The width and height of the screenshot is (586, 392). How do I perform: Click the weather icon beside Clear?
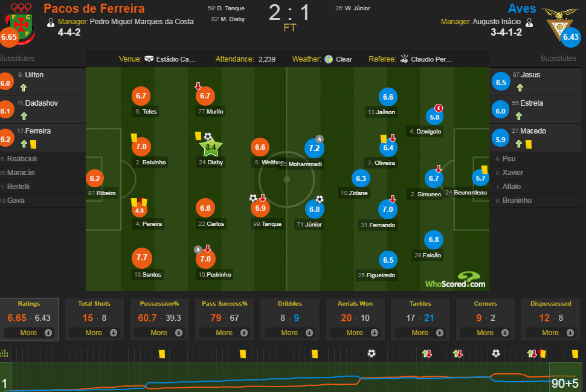point(329,59)
